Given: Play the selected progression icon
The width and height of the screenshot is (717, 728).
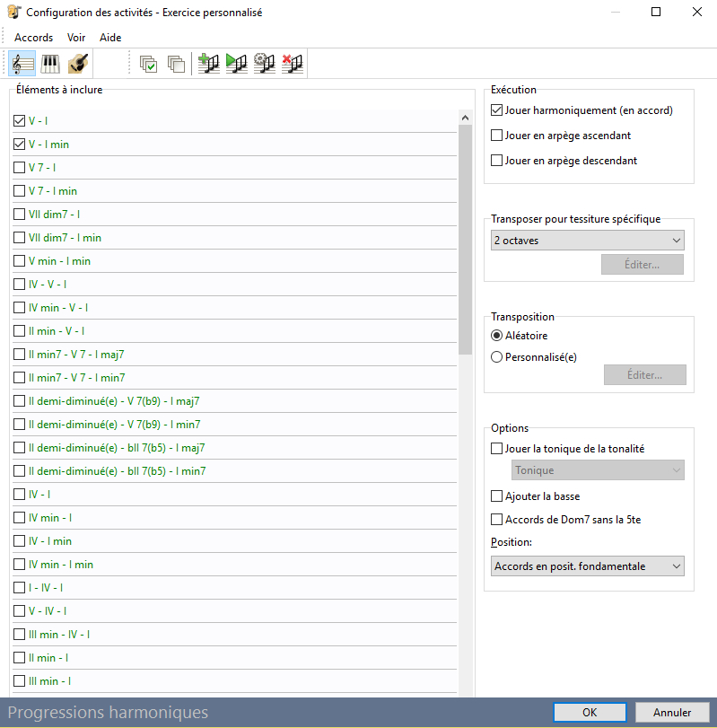Looking at the screenshot, I should 236,64.
